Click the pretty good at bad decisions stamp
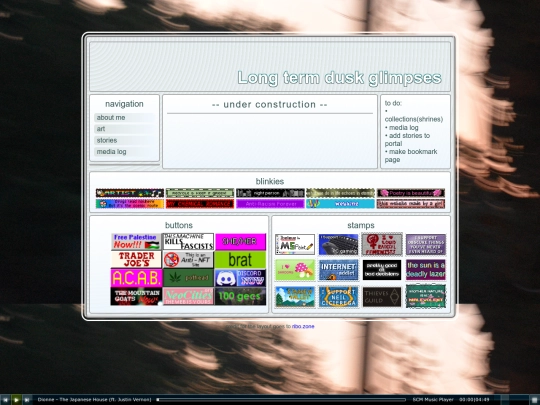This screenshot has height=405, width=540. click(382, 270)
